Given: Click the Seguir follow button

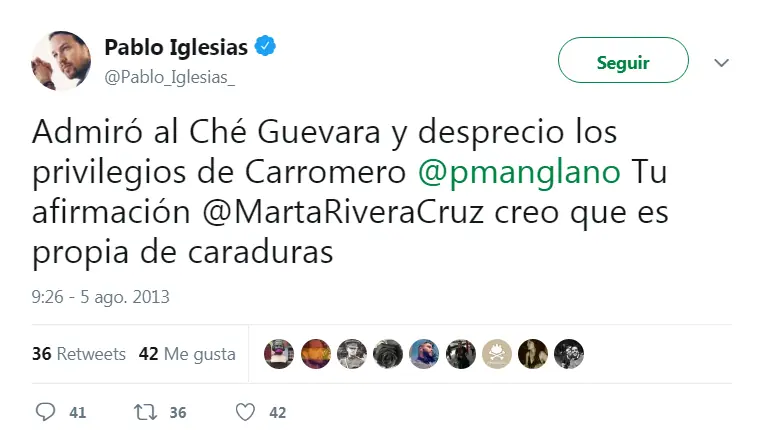Looking at the screenshot, I should pos(623,62).
